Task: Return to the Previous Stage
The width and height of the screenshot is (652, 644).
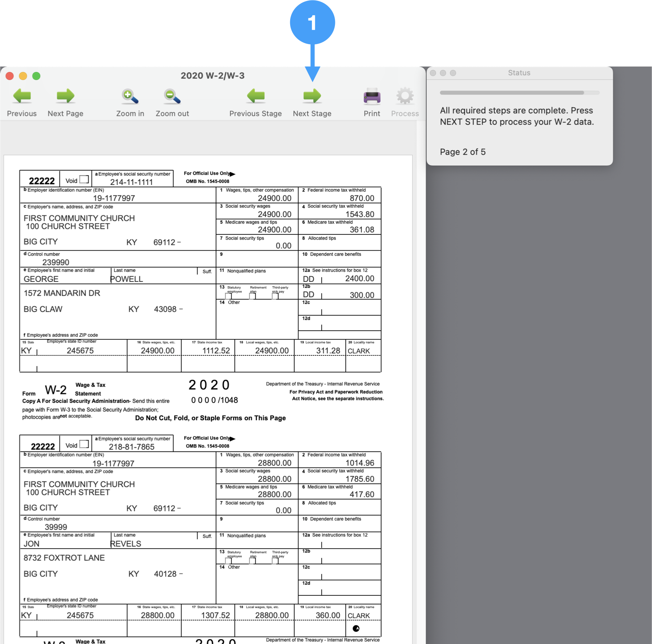Action: (255, 97)
